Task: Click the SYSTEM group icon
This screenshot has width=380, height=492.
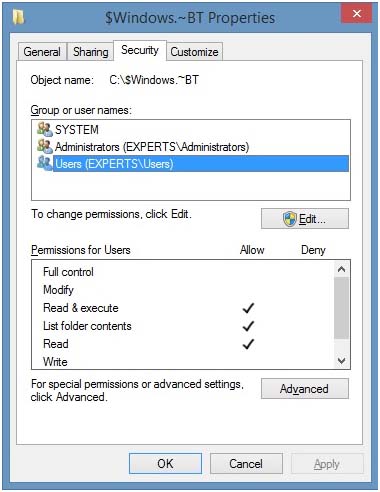Action: (x=45, y=129)
